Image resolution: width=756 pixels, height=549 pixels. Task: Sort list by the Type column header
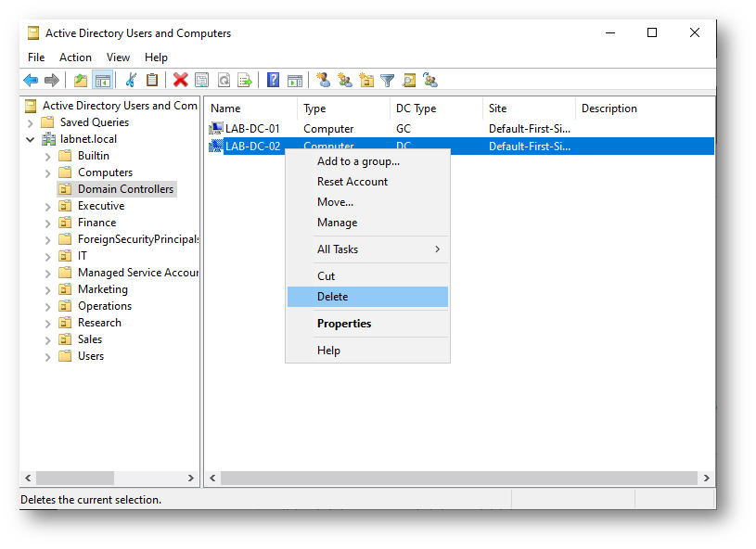[344, 109]
